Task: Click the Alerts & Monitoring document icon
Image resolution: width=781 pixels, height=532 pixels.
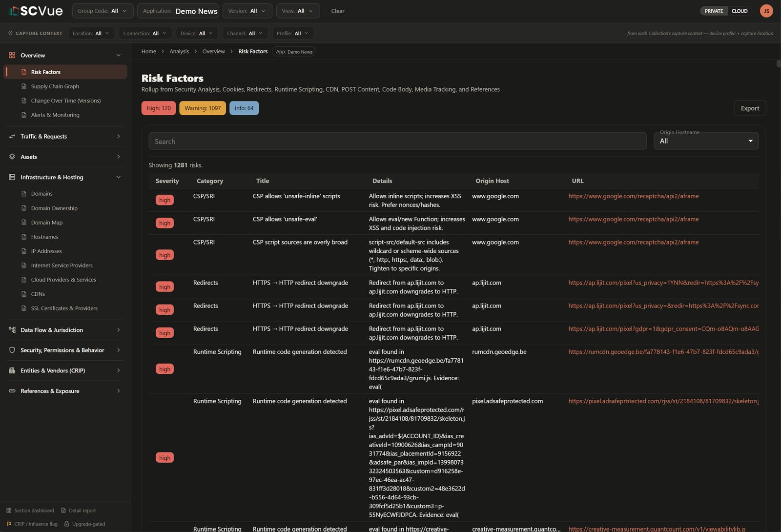Action: [x=24, y=115]
